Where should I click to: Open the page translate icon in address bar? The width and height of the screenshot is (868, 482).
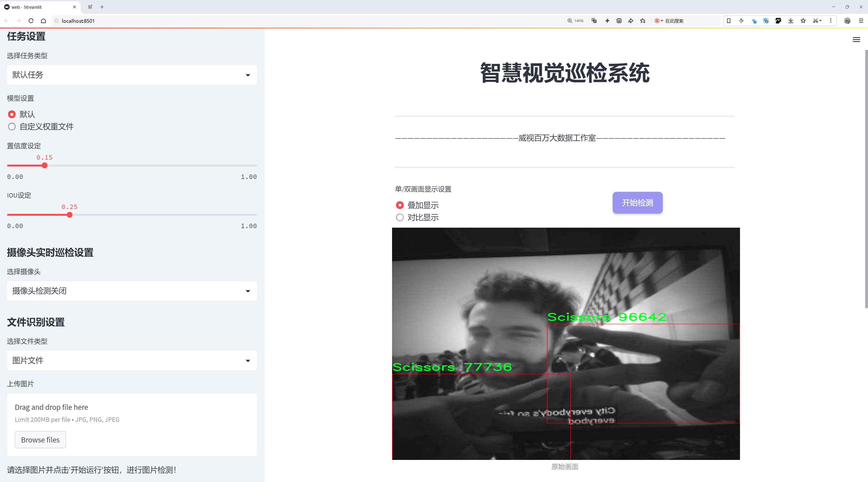click(594, 21)
